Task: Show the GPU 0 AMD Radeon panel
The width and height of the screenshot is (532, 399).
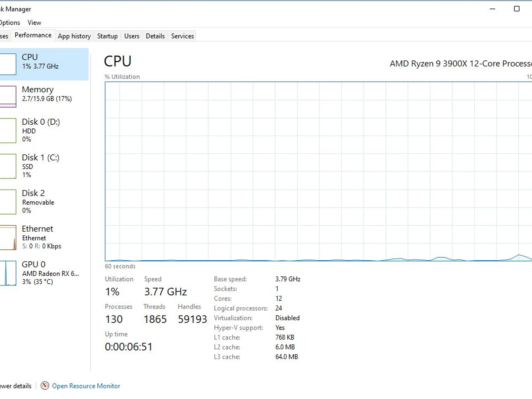Action: tap(44, 272)
